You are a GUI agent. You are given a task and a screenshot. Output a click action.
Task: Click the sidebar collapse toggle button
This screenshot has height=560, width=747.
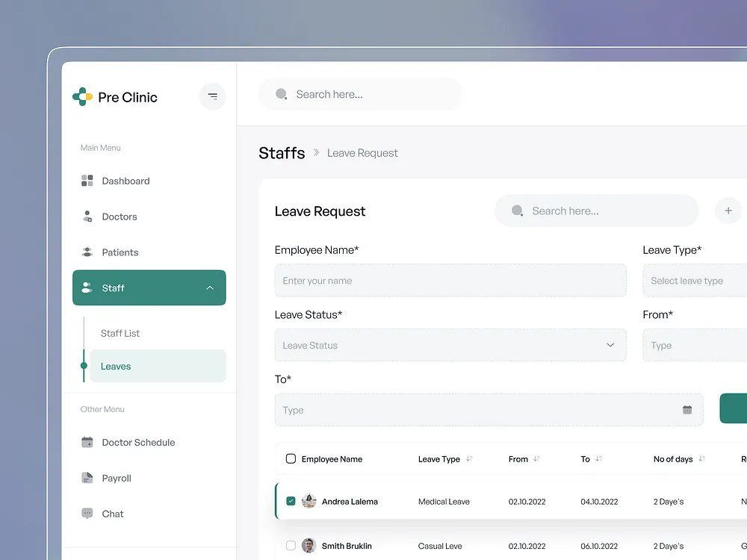pos(212,96)
